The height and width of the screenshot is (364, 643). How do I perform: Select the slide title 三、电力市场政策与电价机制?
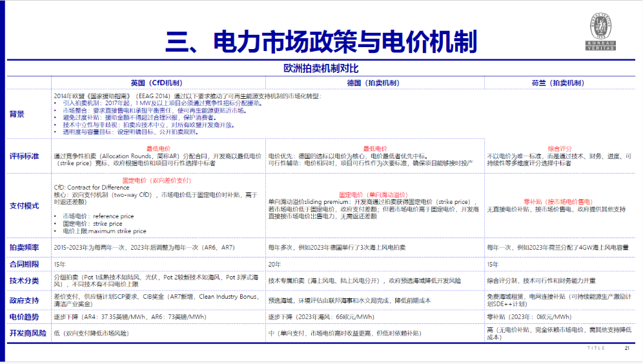click(321, 42)
